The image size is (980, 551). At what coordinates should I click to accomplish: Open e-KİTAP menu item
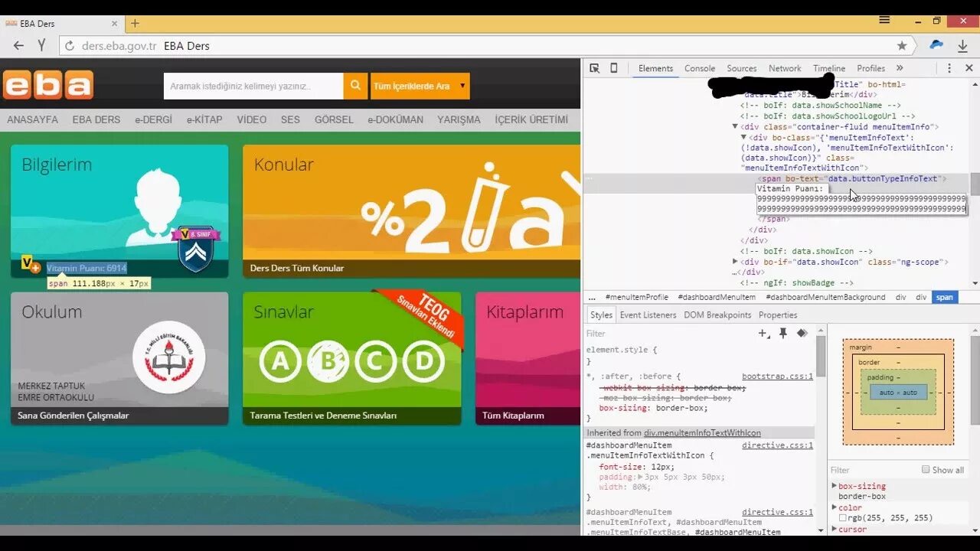pyautogui.click(x=204, y=119)
